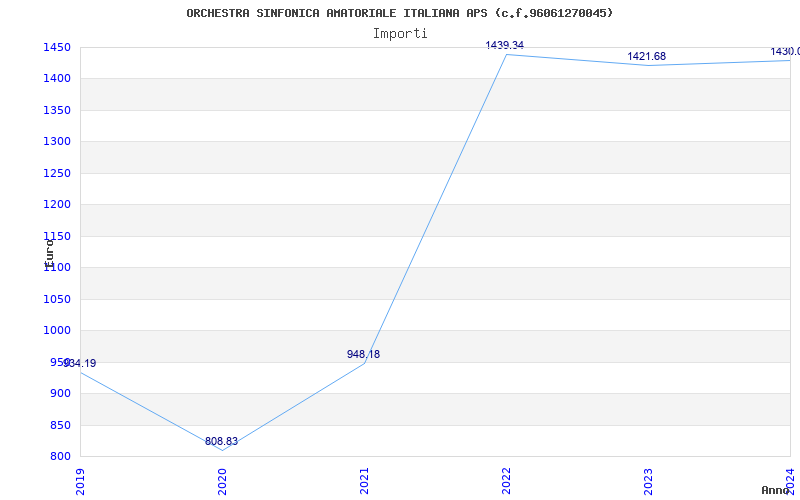Click the 2023 year axis label
Screen dimensions: 800x500
[648, 482]
